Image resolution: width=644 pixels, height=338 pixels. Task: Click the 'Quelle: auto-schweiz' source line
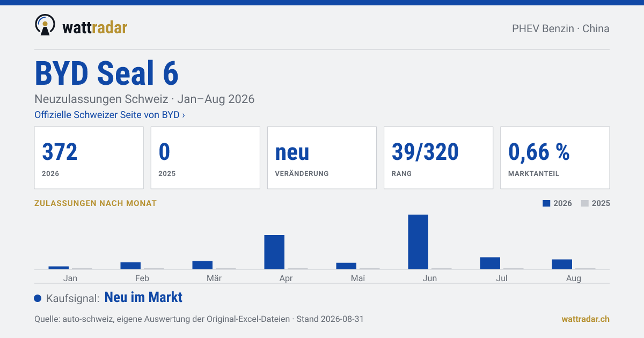[x=199, y=319]
